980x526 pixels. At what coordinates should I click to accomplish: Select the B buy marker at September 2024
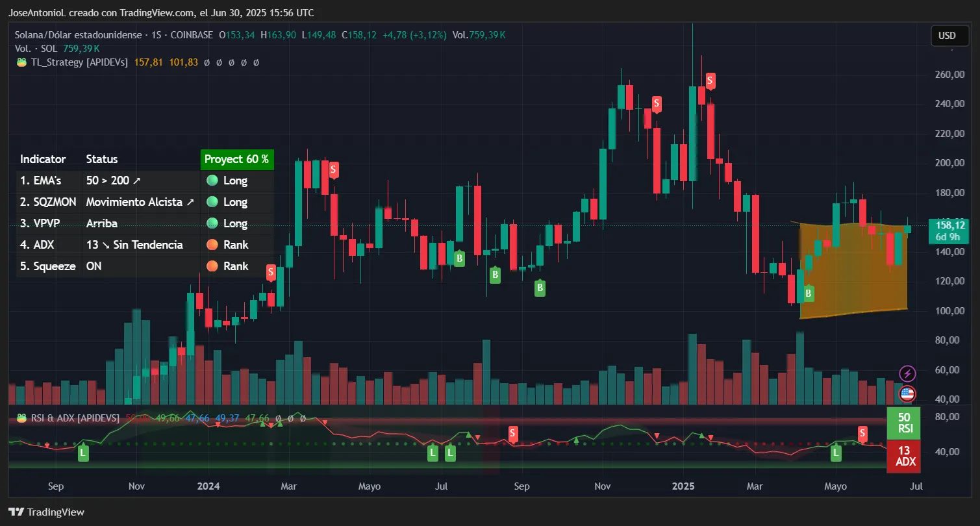coord(540,288)
